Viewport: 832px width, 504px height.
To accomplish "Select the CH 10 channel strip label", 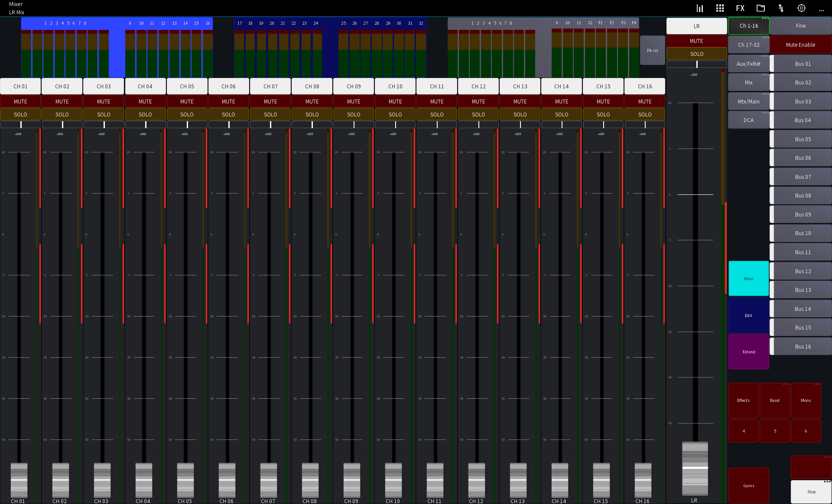I will (x=395, y=86).
